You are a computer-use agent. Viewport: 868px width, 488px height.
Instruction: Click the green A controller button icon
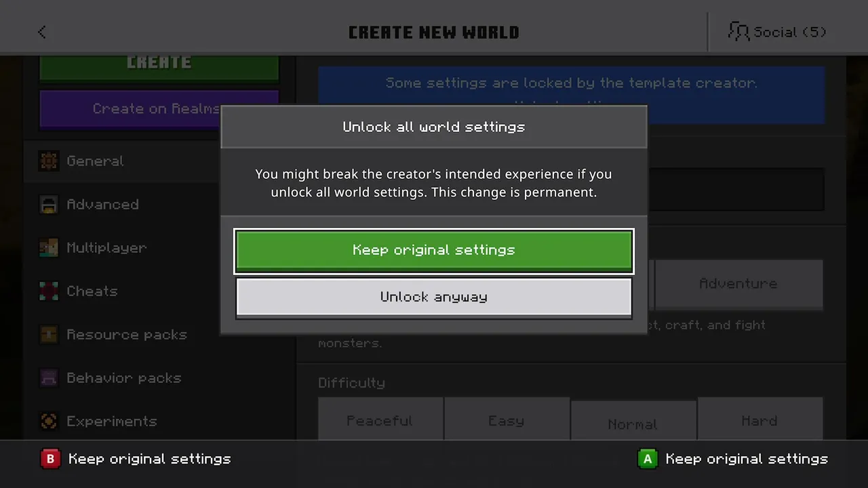648,459
